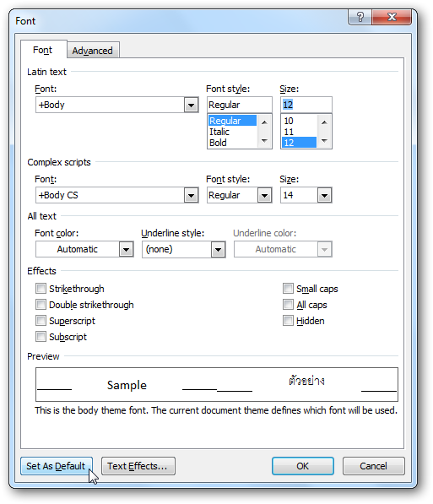The width and height of the screenshot is (433, 504).
Task: Enable the Superscript checkbox
Action: [x=41, y=321]
